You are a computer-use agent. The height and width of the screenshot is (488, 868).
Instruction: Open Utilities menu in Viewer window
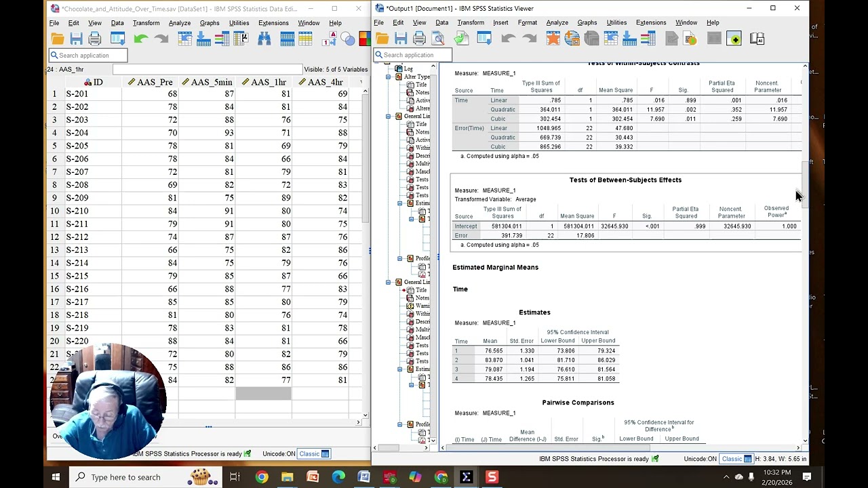(616, 22)
